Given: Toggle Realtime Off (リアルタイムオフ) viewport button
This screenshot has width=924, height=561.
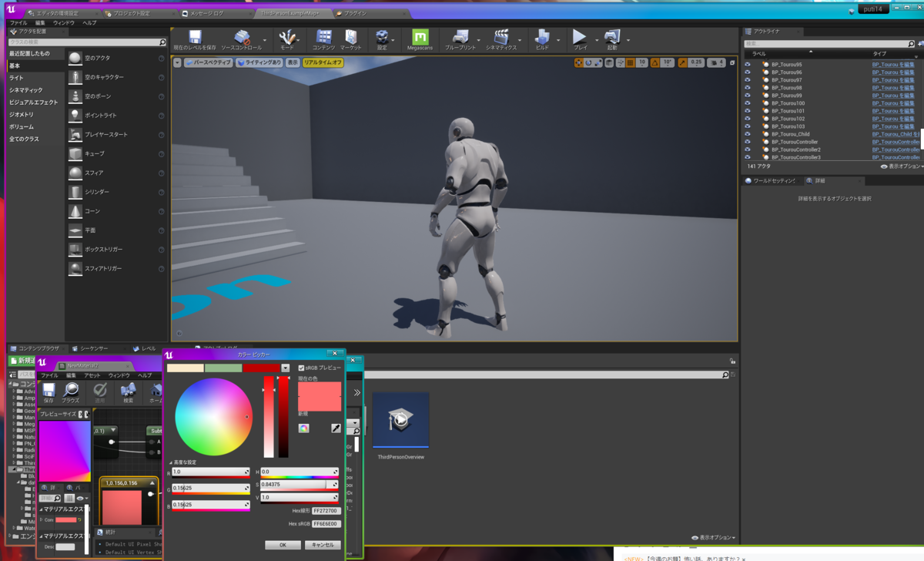Looking at the screenshot, I should coord(323,62).
